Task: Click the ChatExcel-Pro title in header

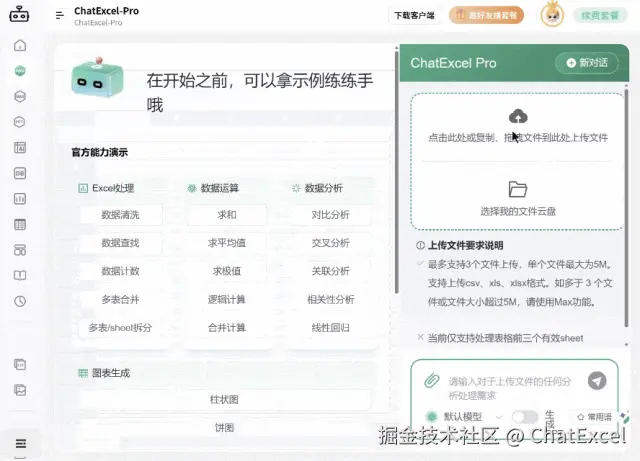Action: tap(107, 11)
